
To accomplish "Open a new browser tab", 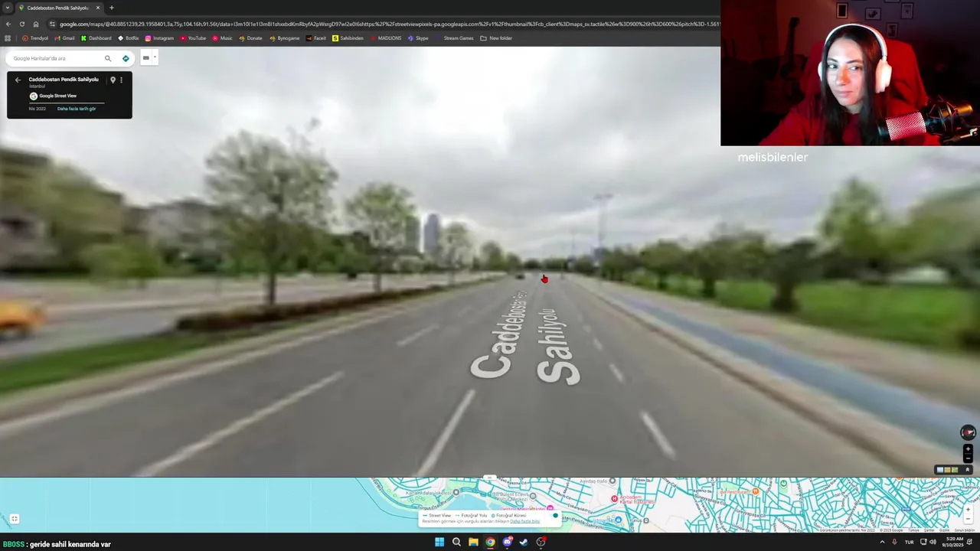I will 112,8.
